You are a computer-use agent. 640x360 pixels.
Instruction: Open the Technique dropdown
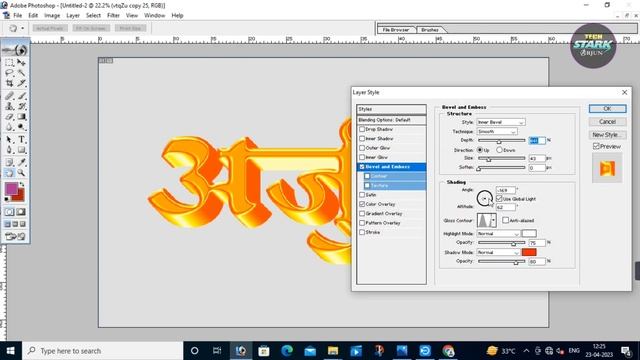pos(497,131)
